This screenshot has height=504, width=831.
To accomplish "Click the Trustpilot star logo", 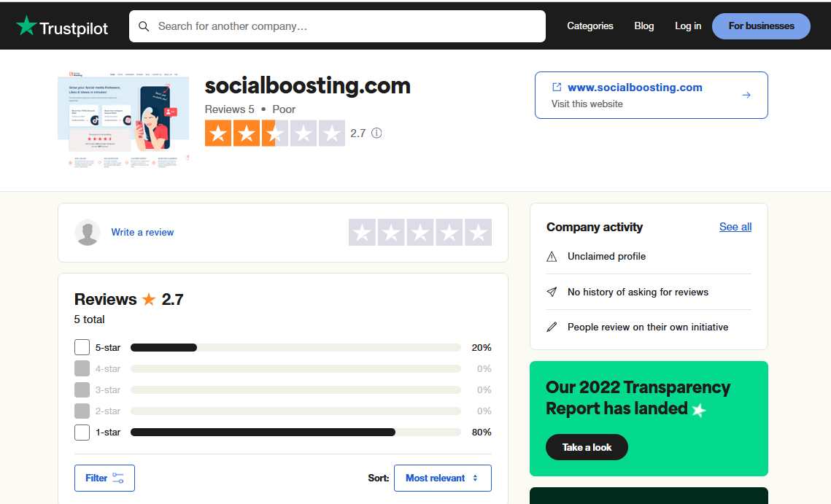I will coord(26,26).
